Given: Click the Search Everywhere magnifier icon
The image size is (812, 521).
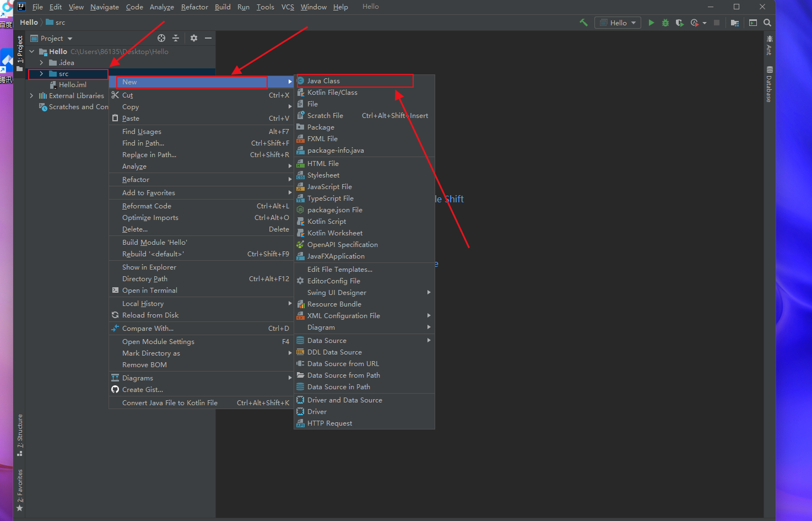Looking at the screenshot, I should [767, 23].
